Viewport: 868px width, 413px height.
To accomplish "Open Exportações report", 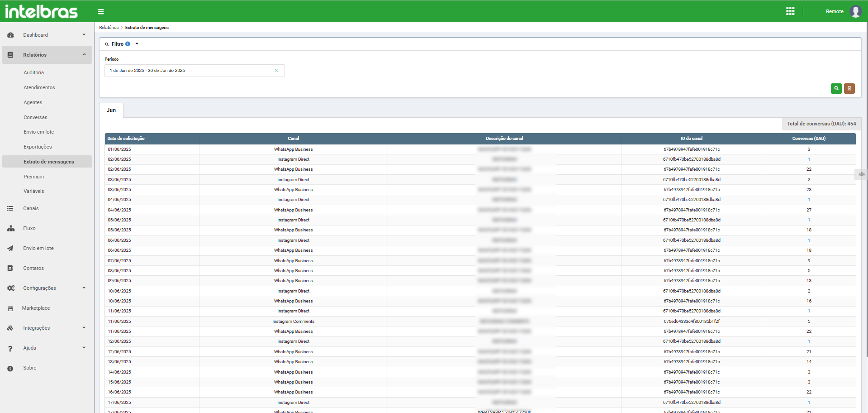I will (x=38, y=147).
